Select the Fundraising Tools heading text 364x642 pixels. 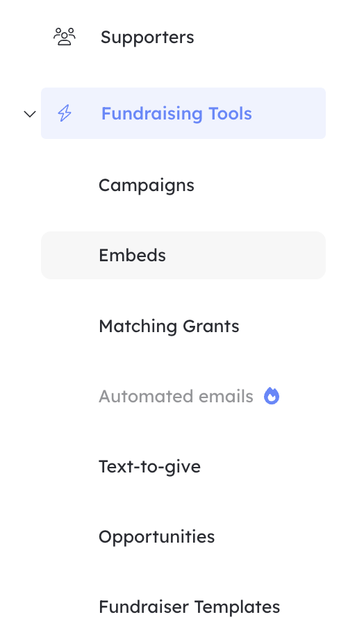click(x=176, y=113)
